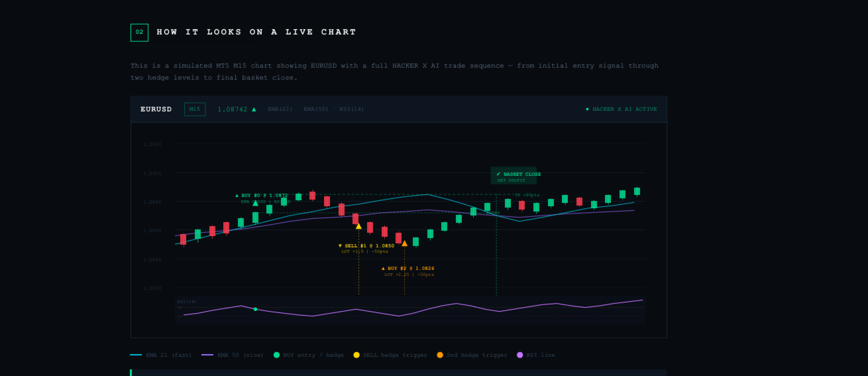This screenshot has width=868, height=376.
Task: Click the yellow SELL #1 triangle marker
Action: (x=358, y=226)
